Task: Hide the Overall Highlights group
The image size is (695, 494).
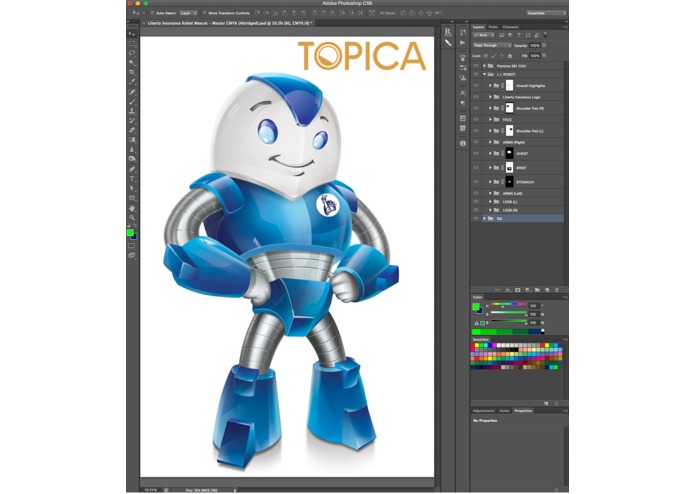Action: click(476, 86)
